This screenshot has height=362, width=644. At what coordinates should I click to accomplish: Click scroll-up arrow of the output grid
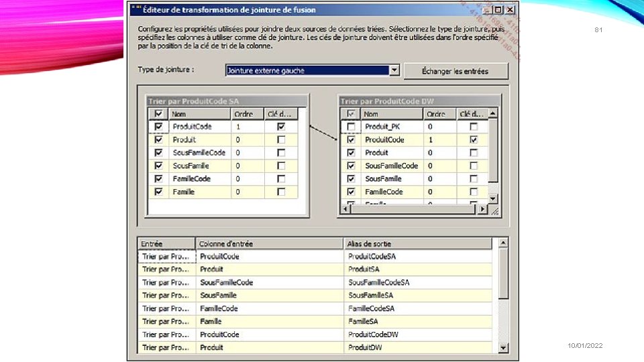point(503,243)
